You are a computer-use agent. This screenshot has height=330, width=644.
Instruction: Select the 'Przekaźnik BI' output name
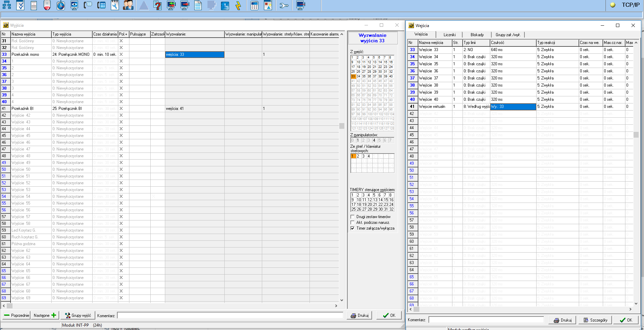(x=31, y=109)
